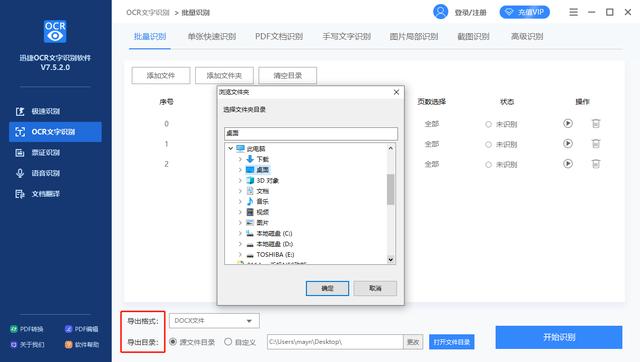Image resolution: width=640 pixels, height=362 pixels.
Task: Open the PDF编辑 shortcut
Action: (82, 329)
